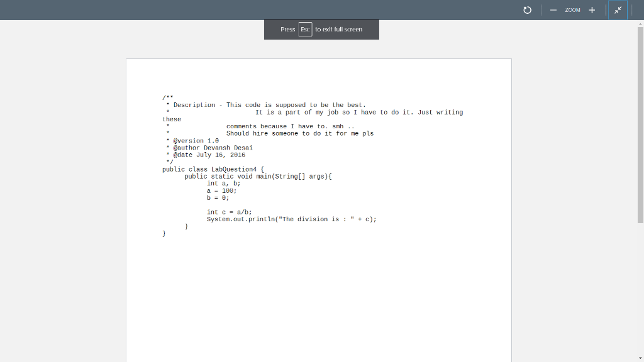Click the rotate document icon
644x362 pixels.
tap(527, 9)
